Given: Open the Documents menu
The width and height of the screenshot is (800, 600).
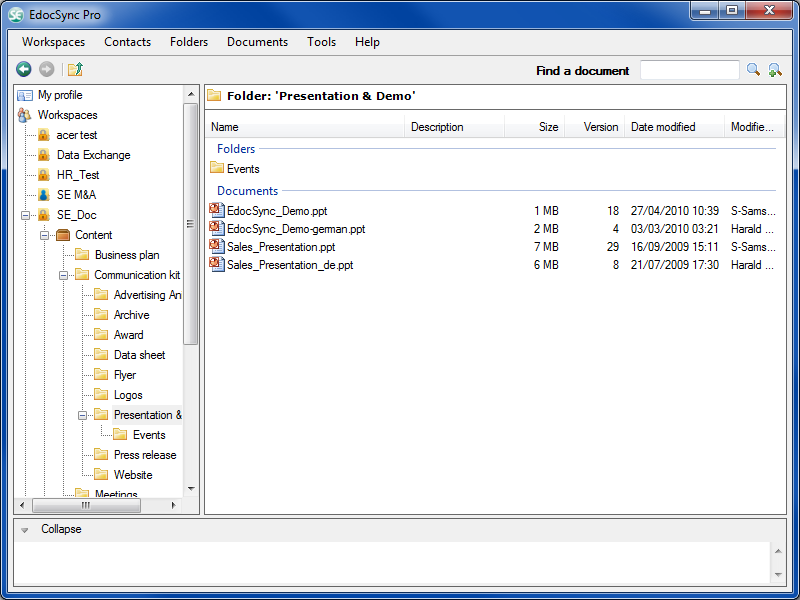Looking at the screenshot, I should 257,42.
